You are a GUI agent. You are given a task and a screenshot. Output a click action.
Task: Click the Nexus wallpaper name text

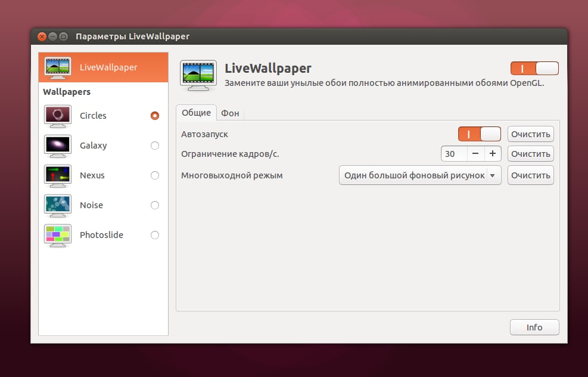92,175
